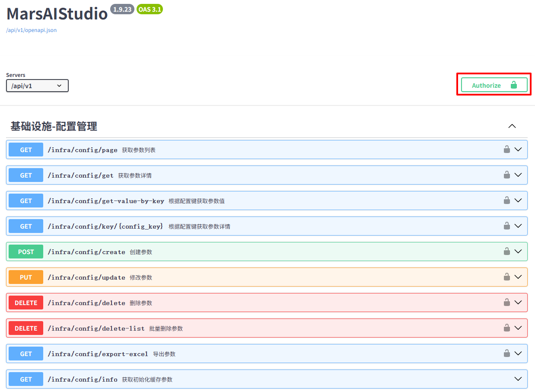Open the /api/v1/openapi.json link
The height and width of the screenshot is (392, 535).
pyautogui.click(x=31, y=30)
